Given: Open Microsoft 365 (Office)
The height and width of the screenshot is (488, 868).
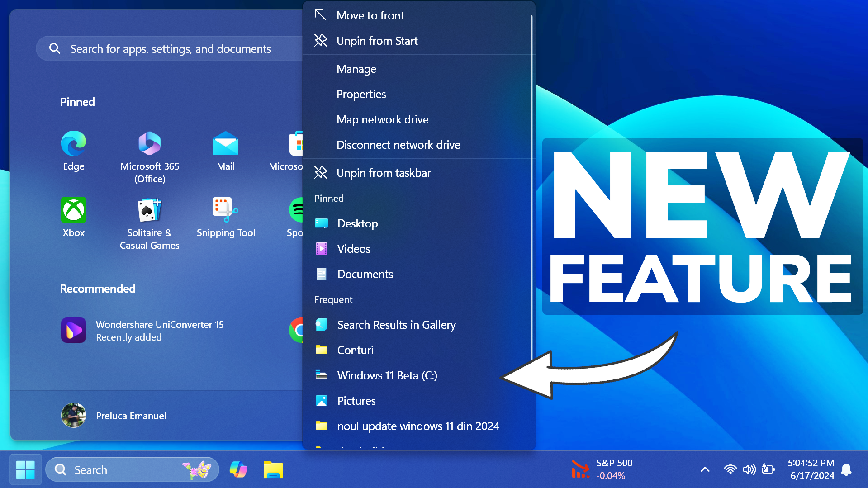Looking at the screenshot, I should coord(149,149).
